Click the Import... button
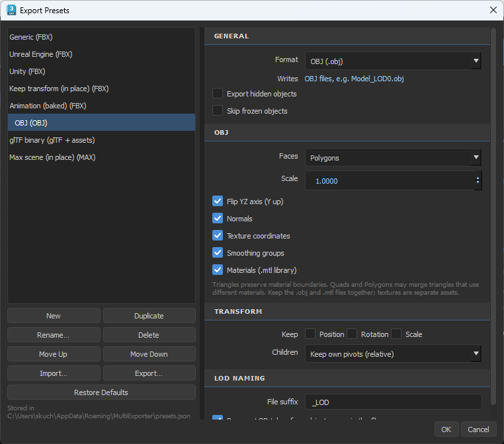 click(x=54, y=373)
